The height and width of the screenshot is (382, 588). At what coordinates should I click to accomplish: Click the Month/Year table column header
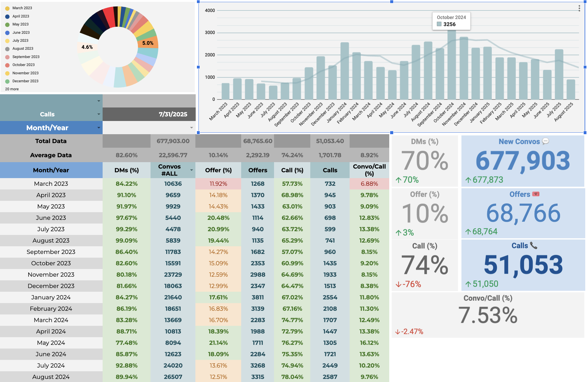click(51, 170)
